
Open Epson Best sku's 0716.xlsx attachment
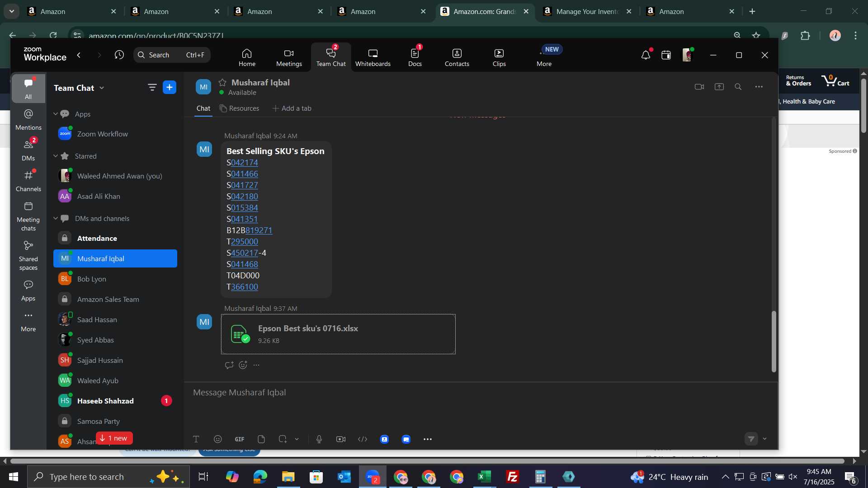click(x=338, y=334)
